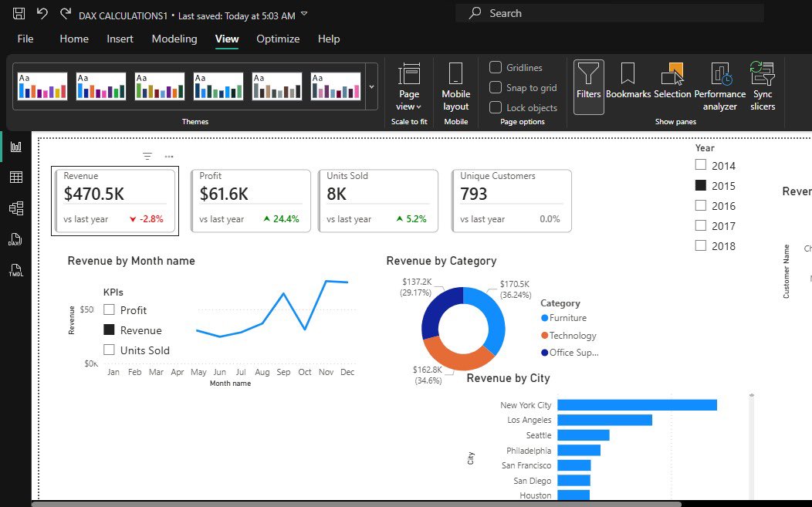Click Technology legend color marker

point(544,336)
